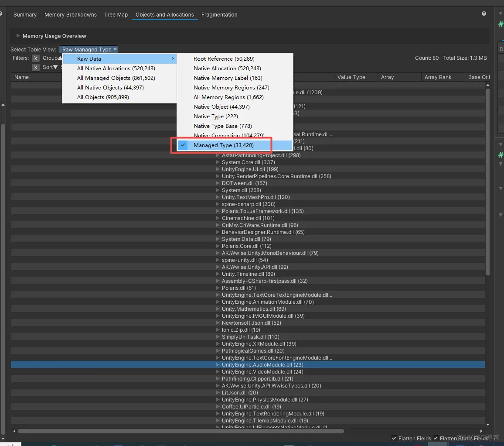Screen dimensions: 504x446
Task: Expand the UnityEngine.UI.dll (199) row
Action: pos(218,169)
